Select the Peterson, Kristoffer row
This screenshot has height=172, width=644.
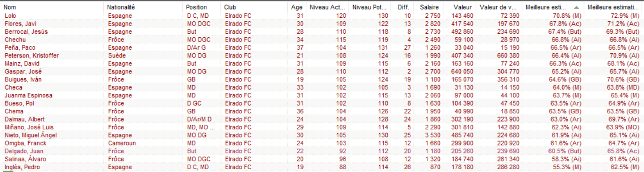coord(322,56)
